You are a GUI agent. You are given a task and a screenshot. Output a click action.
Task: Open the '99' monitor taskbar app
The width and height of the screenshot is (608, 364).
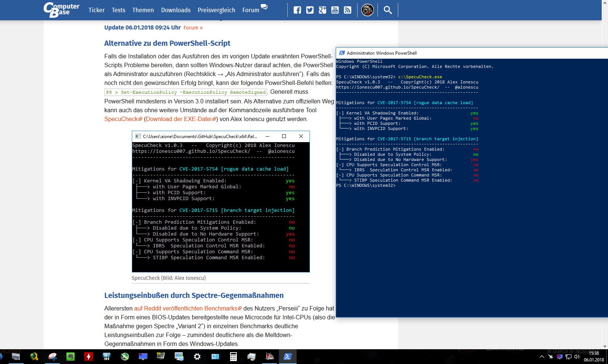(x=161, y=357)
